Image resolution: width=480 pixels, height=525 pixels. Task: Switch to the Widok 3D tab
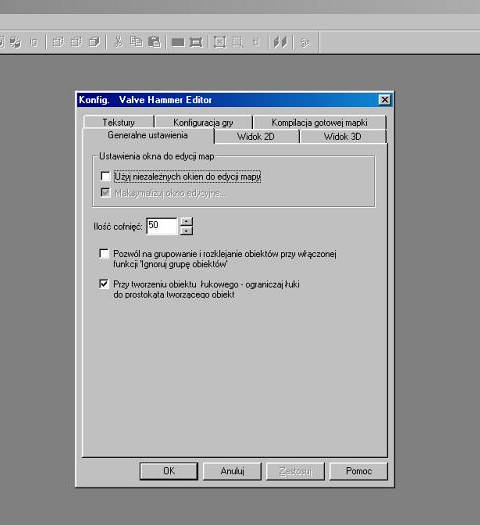coord(342,137)
